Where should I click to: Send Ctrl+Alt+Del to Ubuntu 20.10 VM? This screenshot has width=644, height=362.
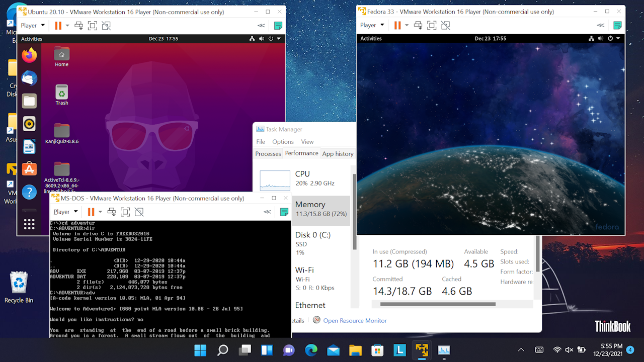coord(79,26)
